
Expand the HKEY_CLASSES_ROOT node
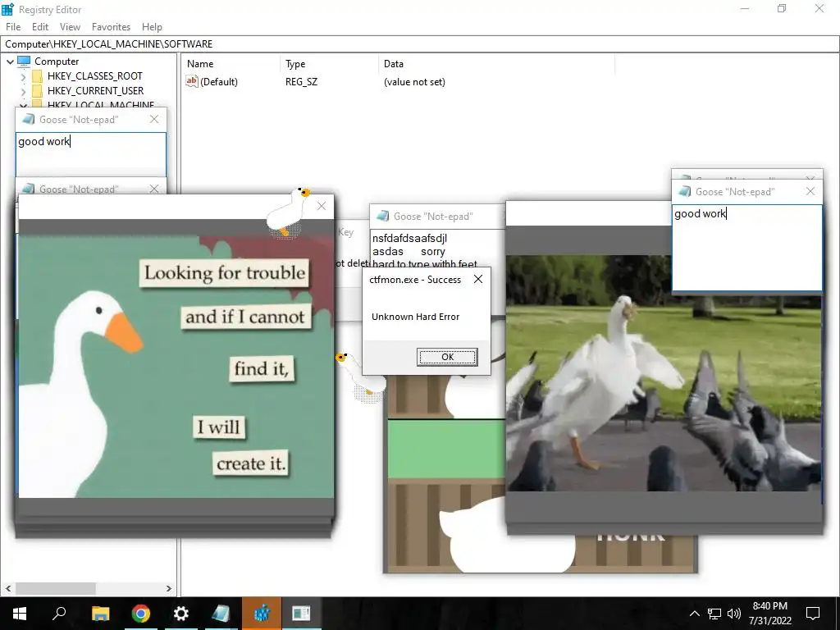23,76
